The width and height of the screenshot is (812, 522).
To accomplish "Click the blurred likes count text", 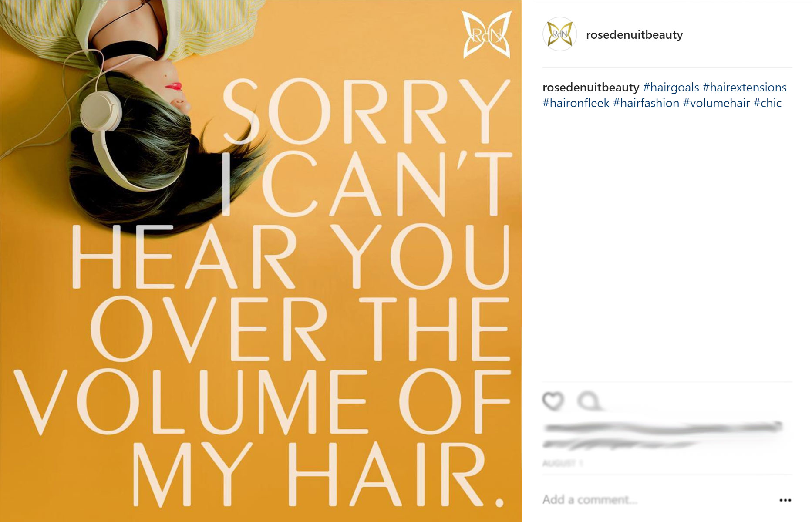I will tap(663, 428).
